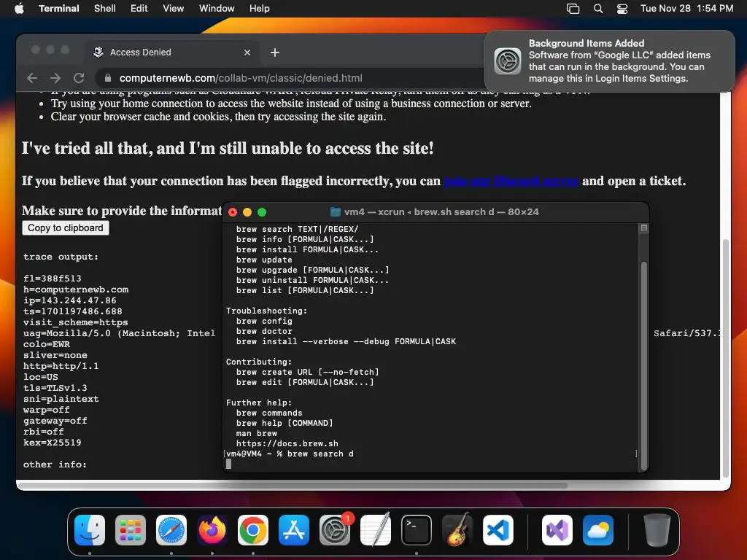Click the terminal folder proxy icon in title
The image size is (747, 560).
[336, 212]
